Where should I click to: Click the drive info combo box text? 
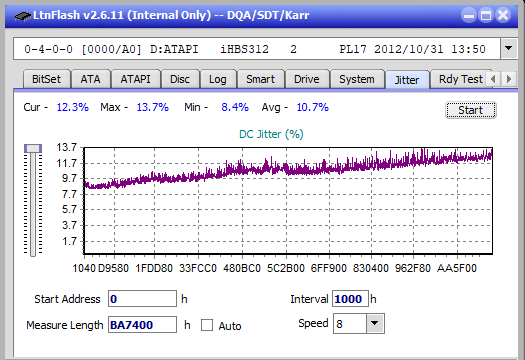[x=257, y=49]
